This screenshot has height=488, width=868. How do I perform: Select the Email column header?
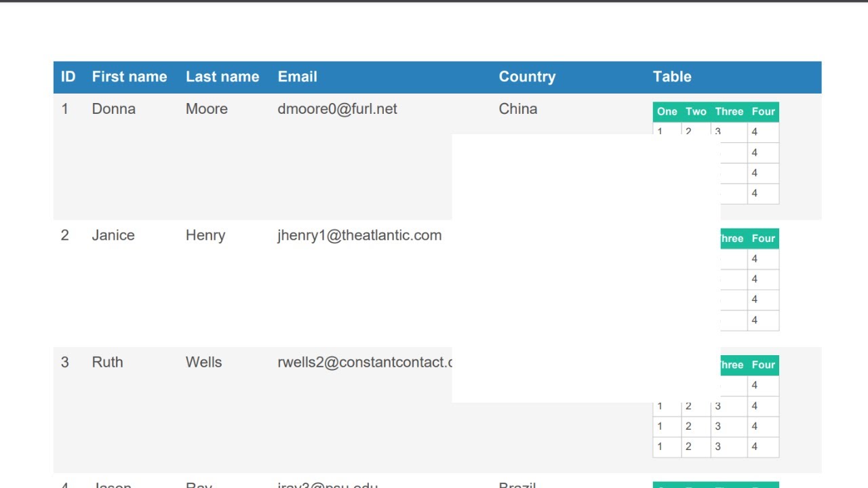(x=297, y=77)
